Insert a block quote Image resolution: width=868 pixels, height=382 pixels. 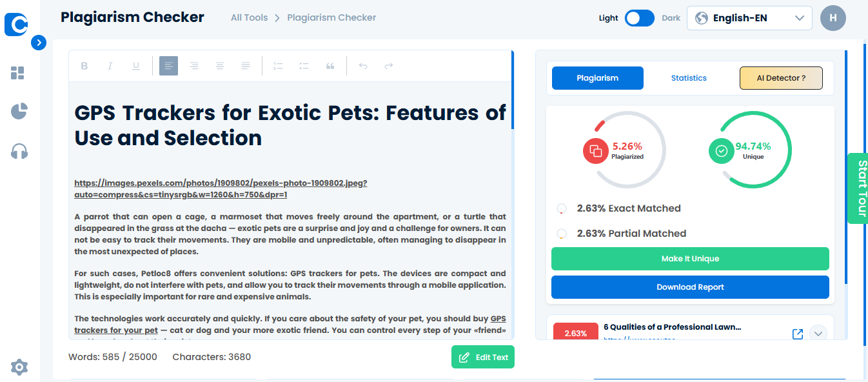point(330,66)
